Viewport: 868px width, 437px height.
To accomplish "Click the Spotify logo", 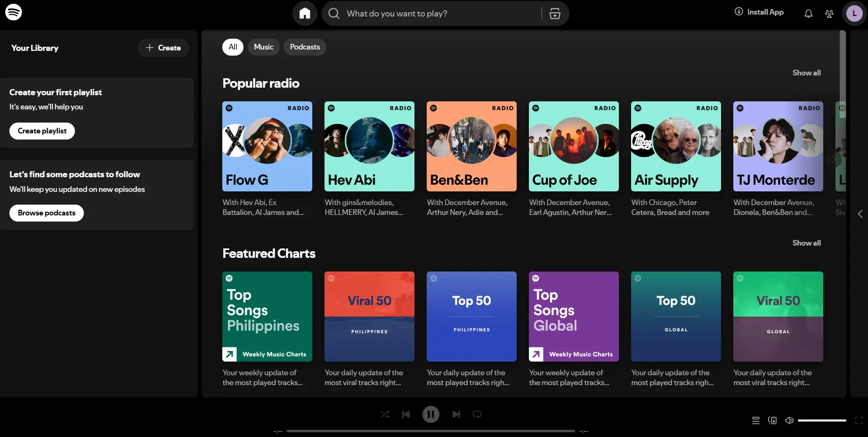I will click(13, 12).
